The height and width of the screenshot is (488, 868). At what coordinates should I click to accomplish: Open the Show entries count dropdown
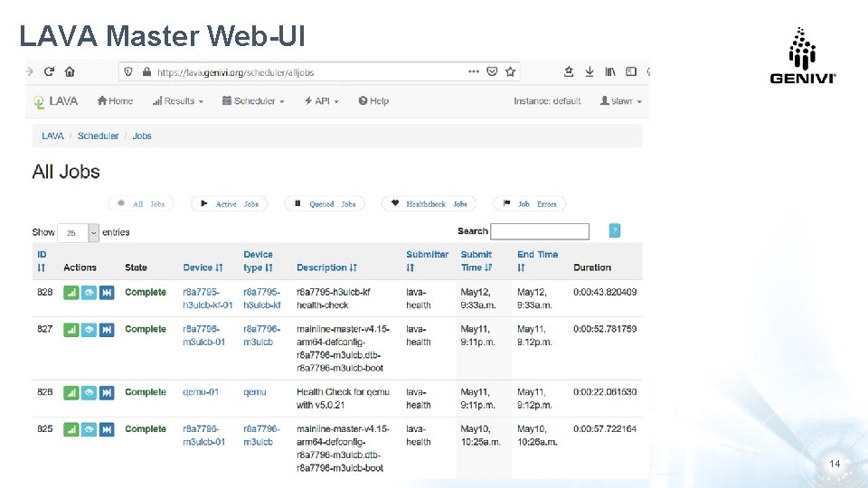78,233
